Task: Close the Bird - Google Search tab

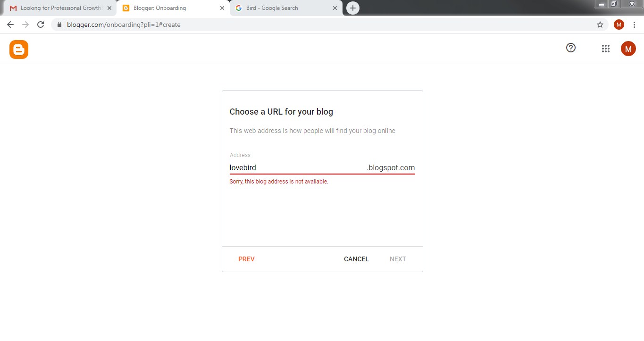Action: [335, 8]
